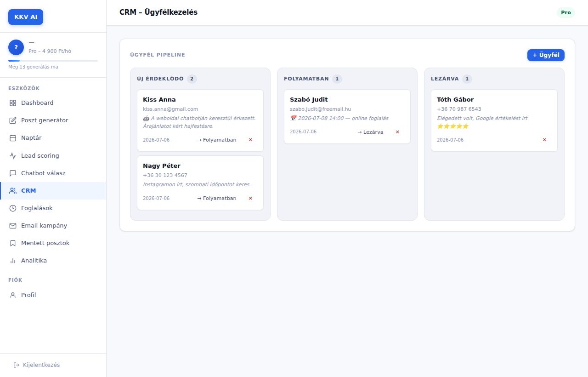The width and height of the screenshot is (588, 377).
Task: Click the Tóth Gábor card title
Action: [455, 100]
